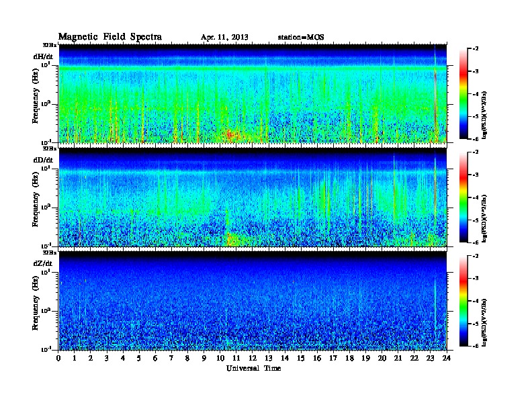The height and width of the screenshot is (411, 532).
Task: Click inside the dD/dt spectrogram plot
Action: coord(253,197)
